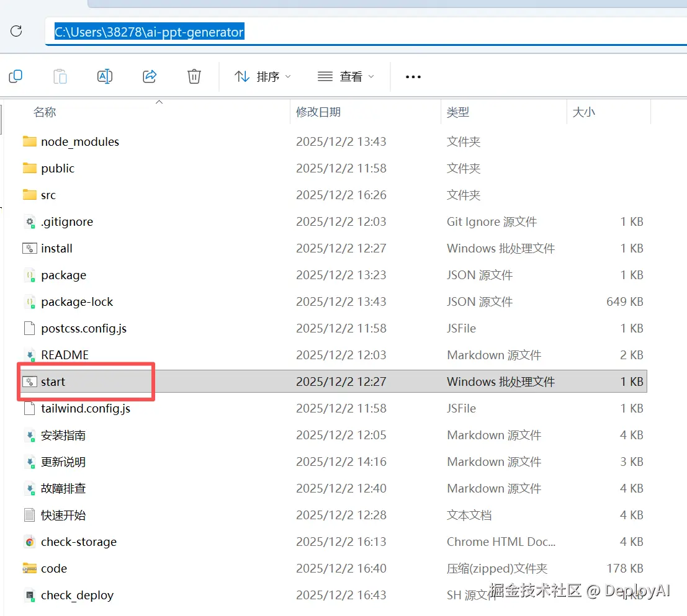Click the Paste toolbar icon
This screenshot has height=616, width=687.
pyautogui.click(x=60, y=77)
